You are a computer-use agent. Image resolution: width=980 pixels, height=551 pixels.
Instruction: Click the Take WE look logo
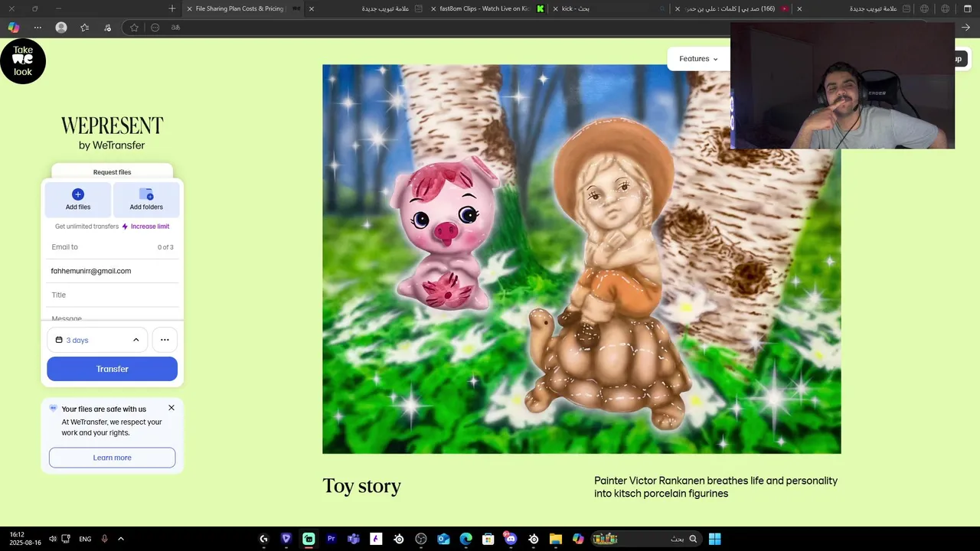point(23,61)
